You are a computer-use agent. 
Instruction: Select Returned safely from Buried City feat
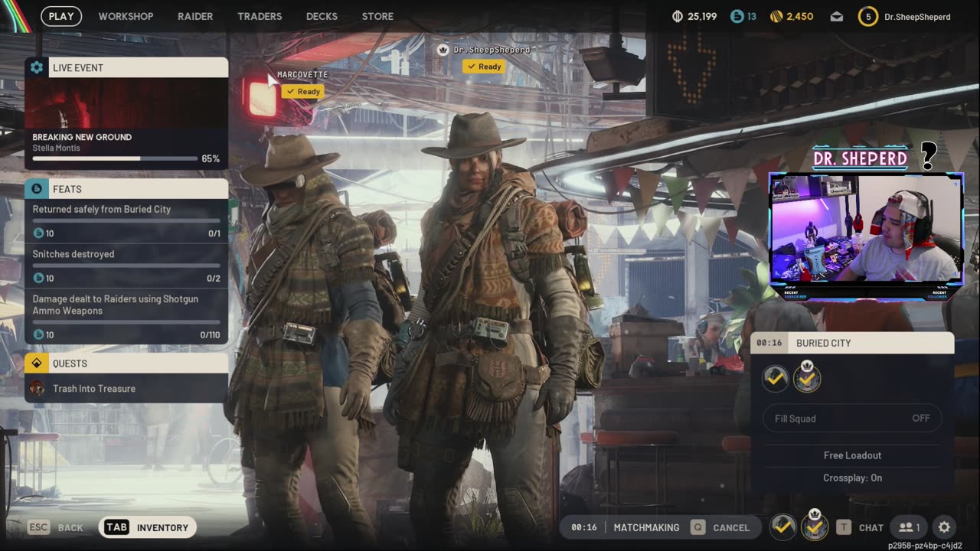126,220
